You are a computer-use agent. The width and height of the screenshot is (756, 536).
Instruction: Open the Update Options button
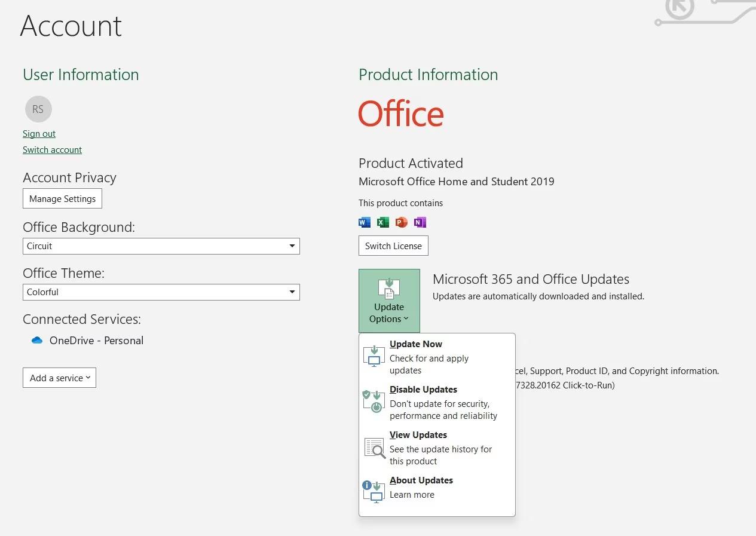[x=389, y=301]
